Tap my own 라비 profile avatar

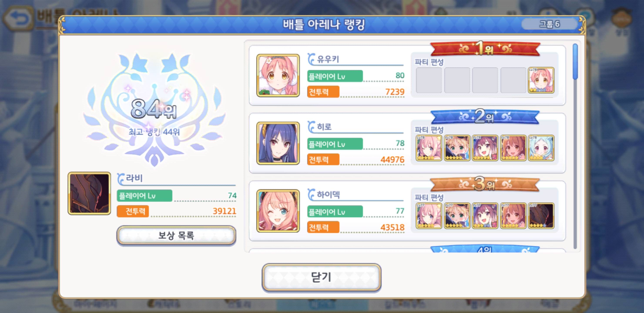pyautogui.click(x=89, y=193)
